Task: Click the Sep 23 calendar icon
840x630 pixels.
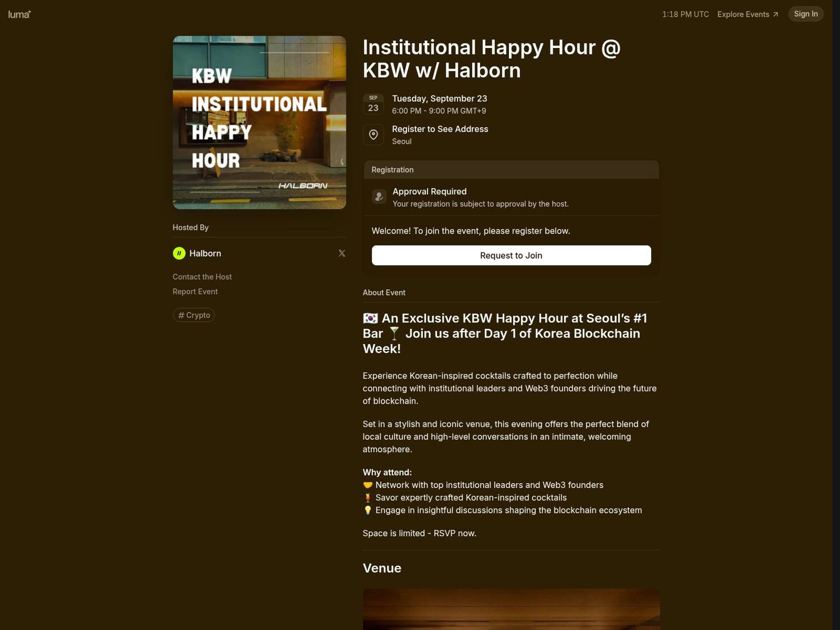Action: 373,104
